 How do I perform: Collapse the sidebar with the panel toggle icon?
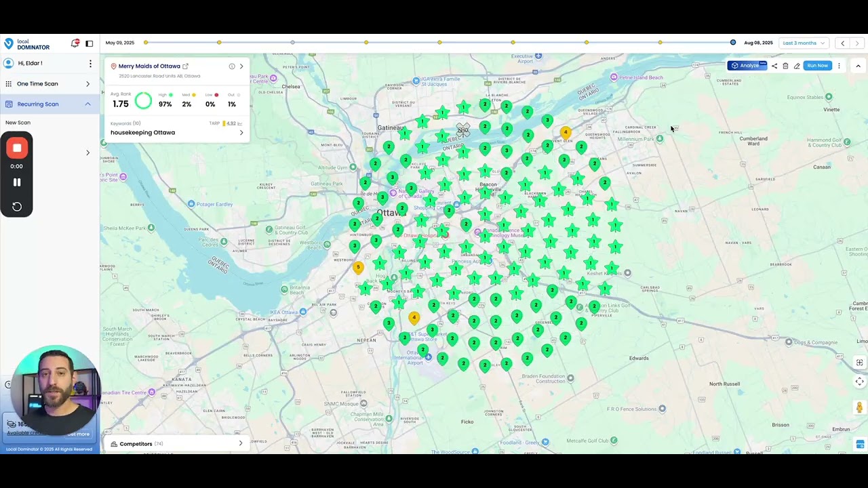pos(89,43)
